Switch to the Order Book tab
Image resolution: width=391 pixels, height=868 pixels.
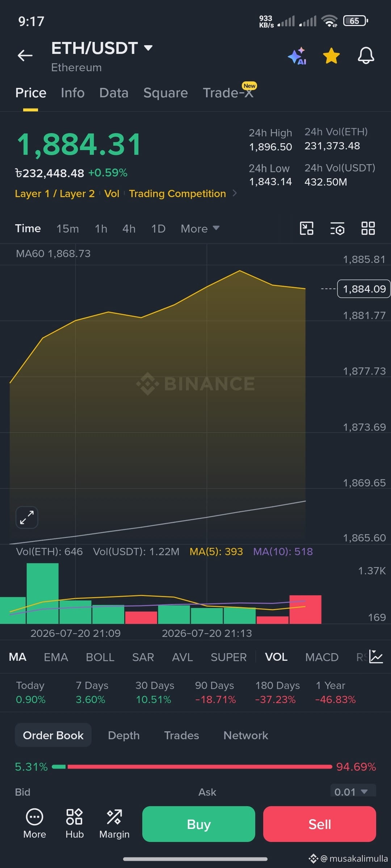[53, 735]
